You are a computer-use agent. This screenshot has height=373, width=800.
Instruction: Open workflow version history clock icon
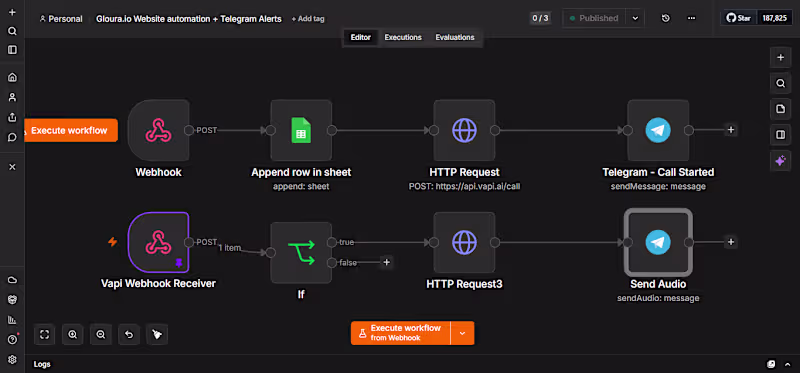pos(666,18)
